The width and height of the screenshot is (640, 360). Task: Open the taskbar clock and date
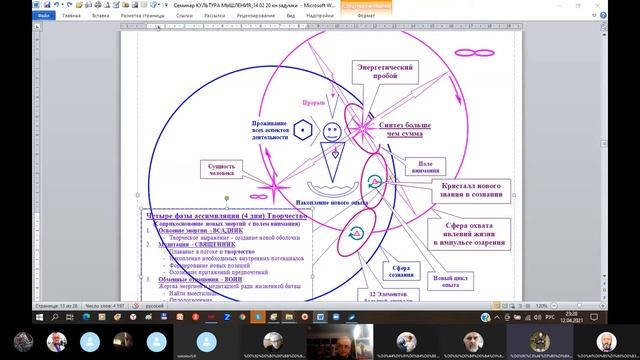pyautogui.click(x=571, y=317)
